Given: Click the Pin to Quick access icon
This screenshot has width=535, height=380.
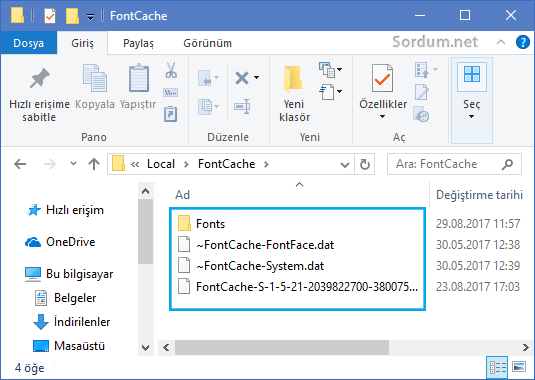Looking at the screenshot, I should click(40, 78).
